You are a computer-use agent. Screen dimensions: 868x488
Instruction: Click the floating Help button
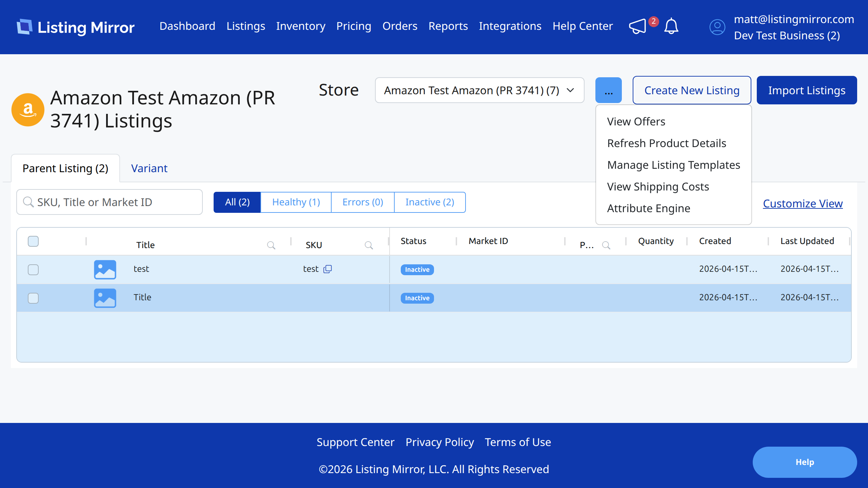805,462
